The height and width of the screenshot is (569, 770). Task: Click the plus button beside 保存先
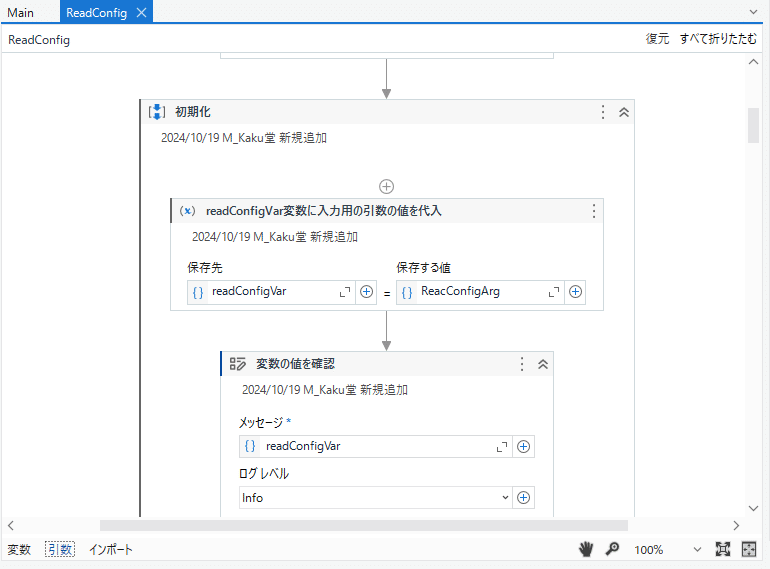[366, 292]
